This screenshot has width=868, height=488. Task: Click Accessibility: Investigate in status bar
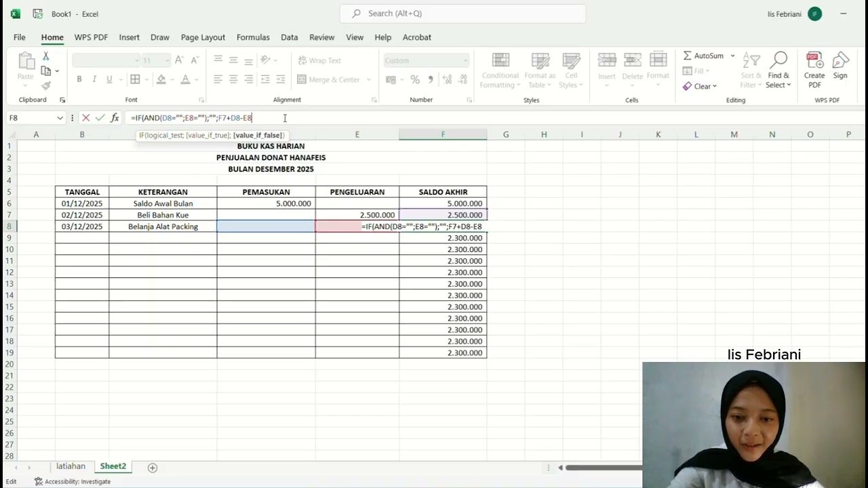pos(73,482)
